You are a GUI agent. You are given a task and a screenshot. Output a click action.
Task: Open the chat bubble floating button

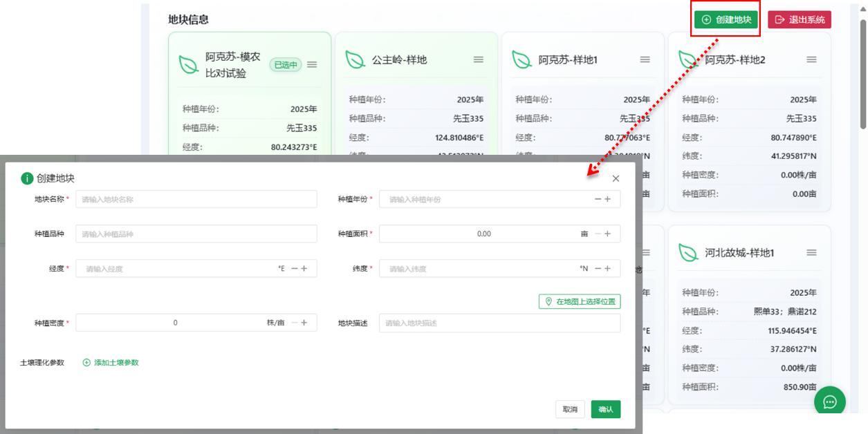[x=830, y=402]
